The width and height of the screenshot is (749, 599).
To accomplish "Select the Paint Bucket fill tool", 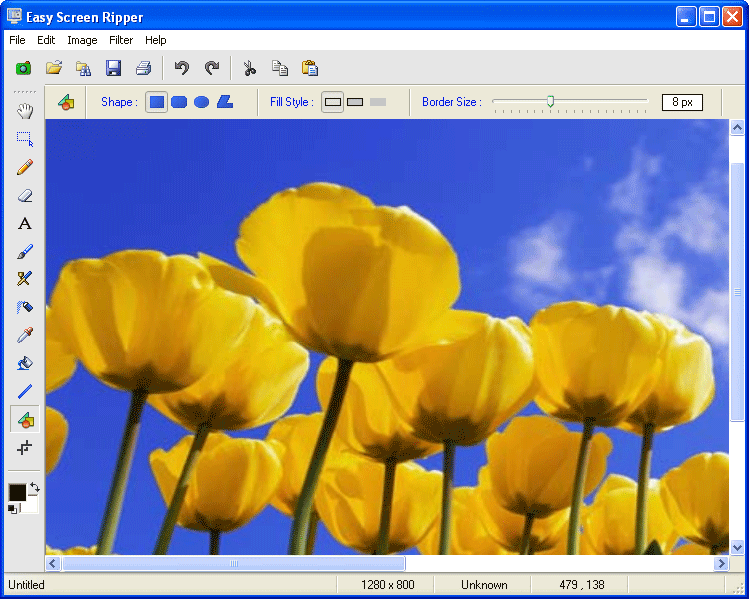I will click(x=25, y=363).
